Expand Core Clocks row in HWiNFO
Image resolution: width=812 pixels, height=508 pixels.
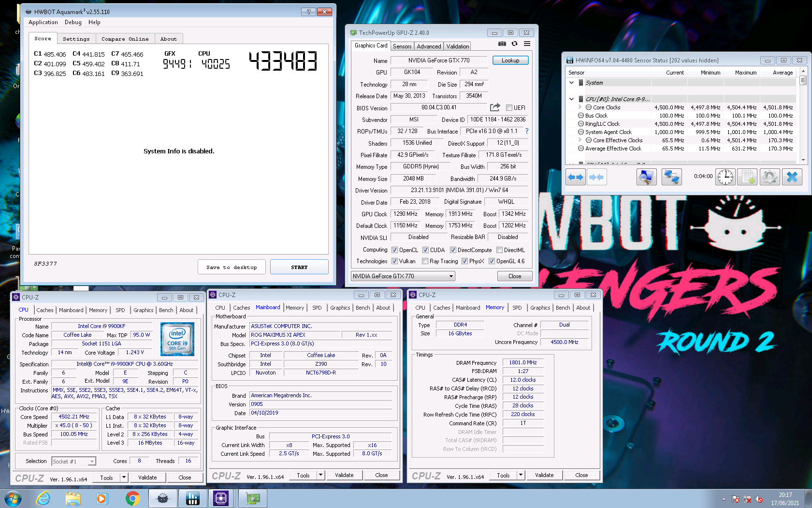pyautogui.click(x=580, y=107)
